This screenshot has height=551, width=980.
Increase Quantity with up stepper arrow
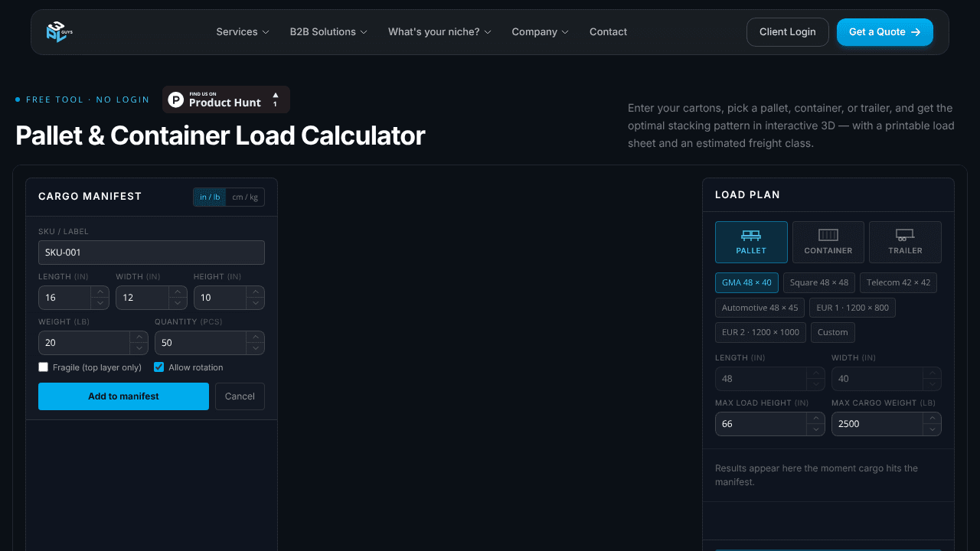pyautogui.click(x=256, y=337)
